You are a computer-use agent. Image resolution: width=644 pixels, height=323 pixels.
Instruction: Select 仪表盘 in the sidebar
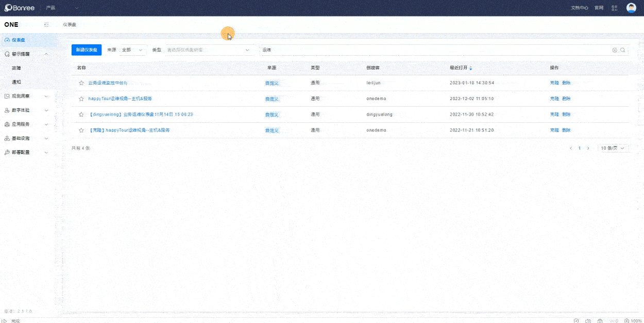pyautogui.click(x=28, y=40)
